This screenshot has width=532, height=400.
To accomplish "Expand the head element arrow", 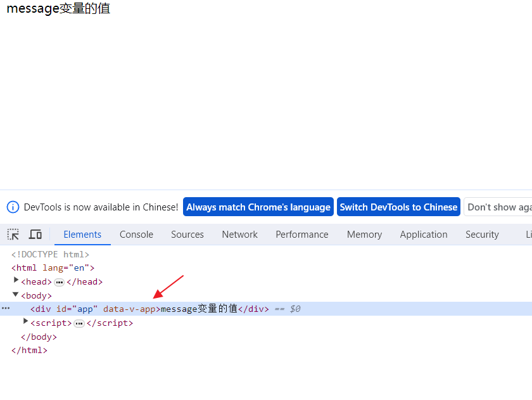I will (16, 280).
